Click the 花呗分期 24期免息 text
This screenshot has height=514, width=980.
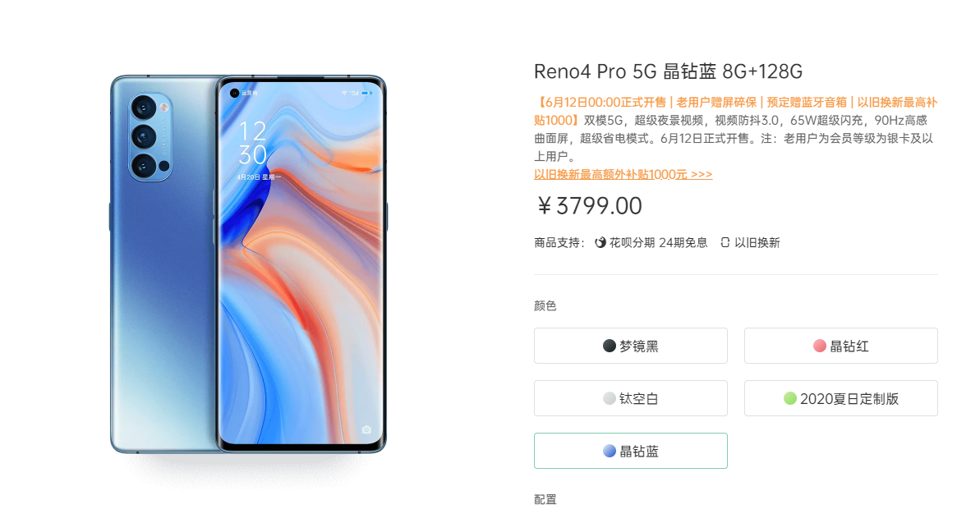(658, 242)
